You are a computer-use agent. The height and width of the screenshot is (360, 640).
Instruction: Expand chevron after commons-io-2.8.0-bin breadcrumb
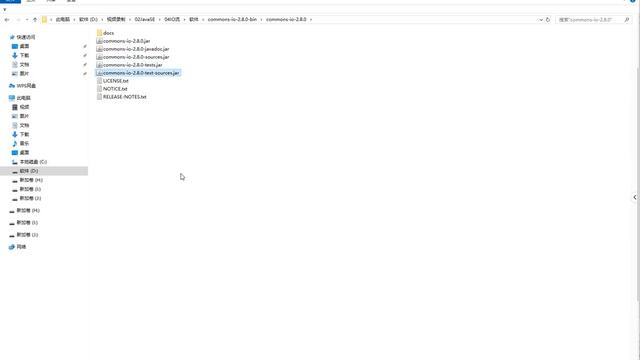tap(262, 20)
